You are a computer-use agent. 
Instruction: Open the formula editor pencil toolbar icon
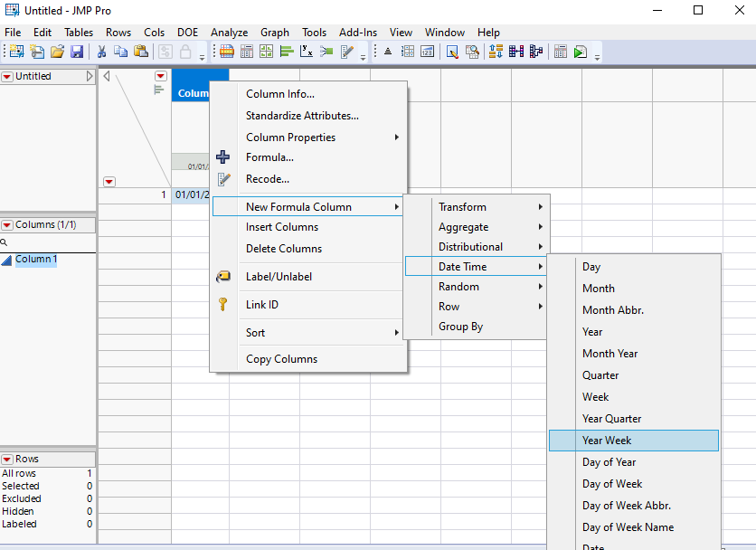click(x=351, y=51)
